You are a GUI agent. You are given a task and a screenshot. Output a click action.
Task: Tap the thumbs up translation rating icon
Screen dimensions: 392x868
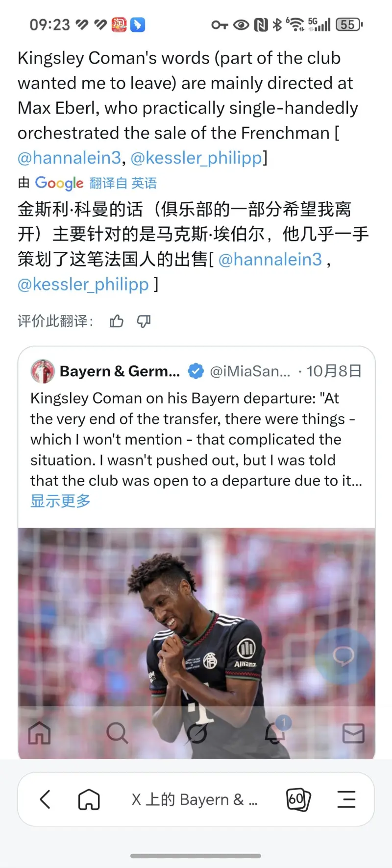[x=116, y=321]
